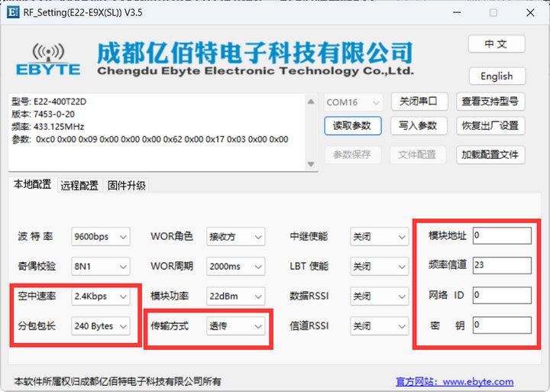The height and width of the screenshot is (392, 550).
Task: Click the 查看支持型号 button
Action: tap(490, 102)
